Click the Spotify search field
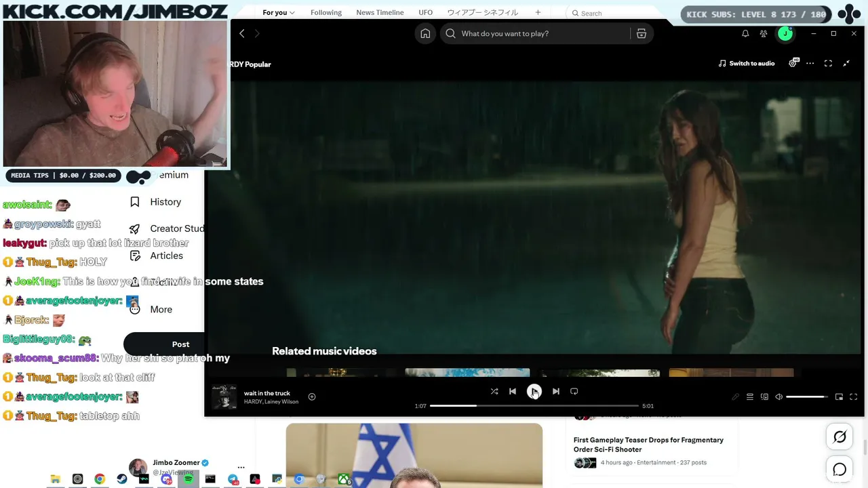 click(535, 33)
